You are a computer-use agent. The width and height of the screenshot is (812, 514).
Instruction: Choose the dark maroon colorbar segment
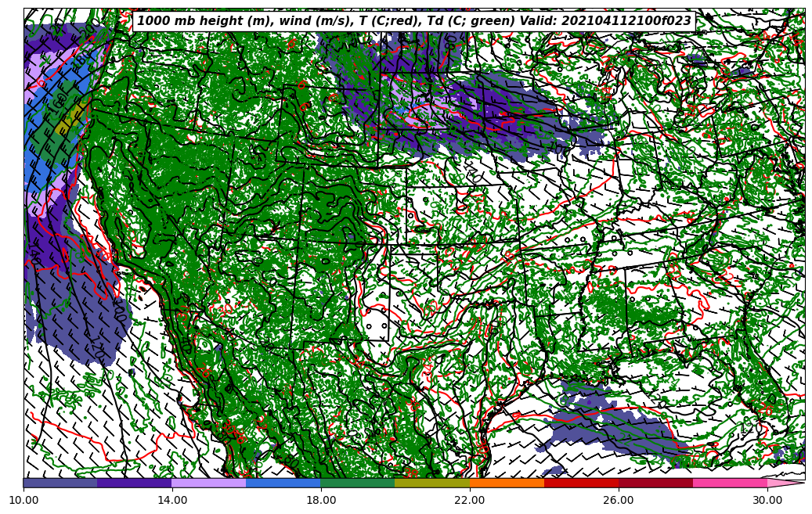tap(655, 483)
